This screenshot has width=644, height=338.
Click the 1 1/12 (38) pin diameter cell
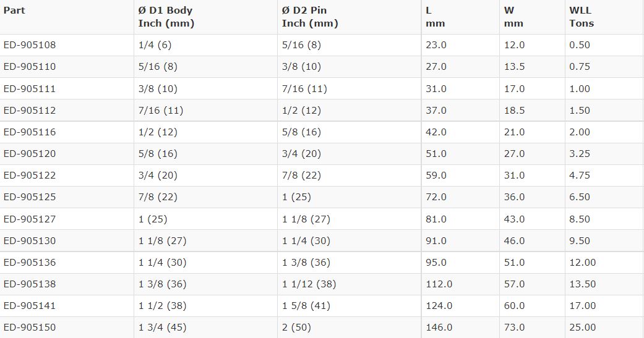309,284
